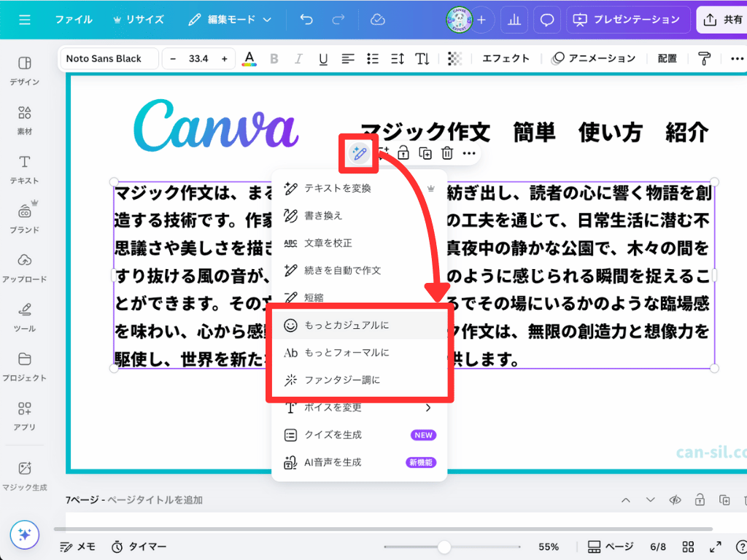Image resolution: width=747 pixels, height=560 pixels.
Task: Open Magic Generate (マジック生成) panel
Action: [24, 475]
